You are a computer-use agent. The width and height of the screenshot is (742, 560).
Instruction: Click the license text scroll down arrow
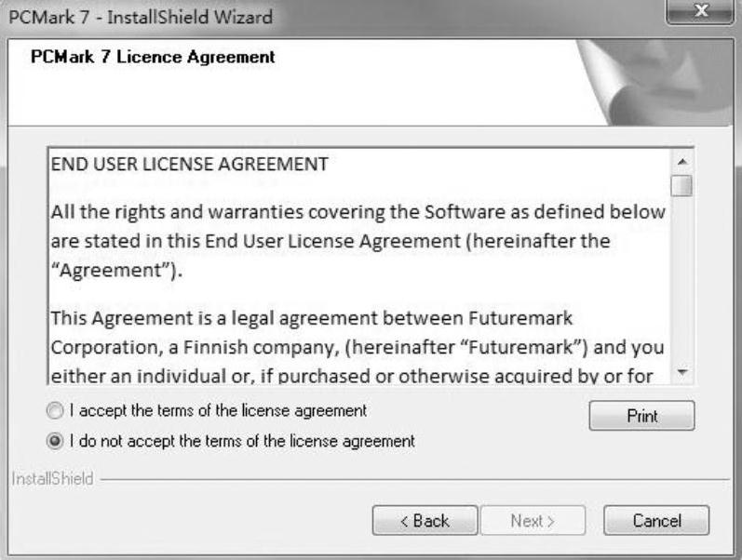(x=682, y=372)
